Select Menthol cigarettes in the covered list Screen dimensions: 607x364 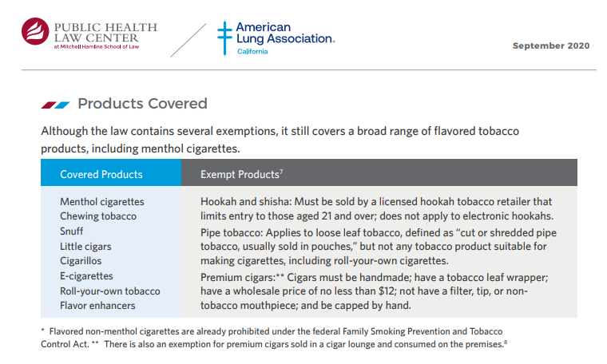click(101, 202)
